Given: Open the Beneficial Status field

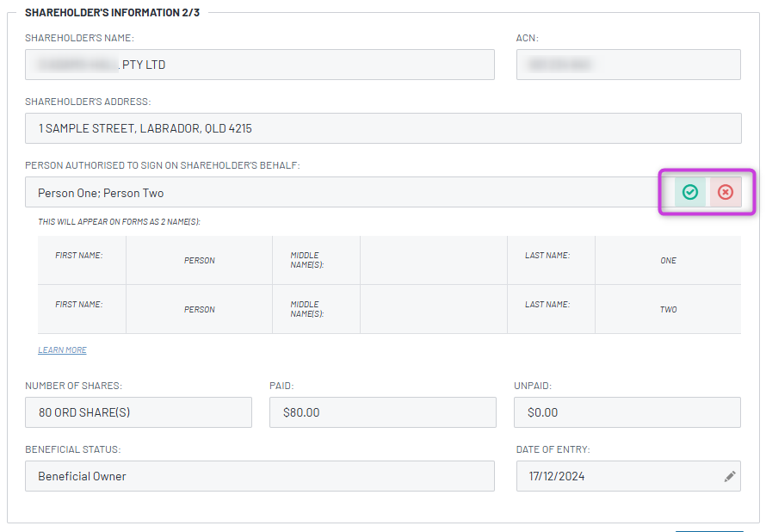Looking at the screenshot, I should coord(259,476).
